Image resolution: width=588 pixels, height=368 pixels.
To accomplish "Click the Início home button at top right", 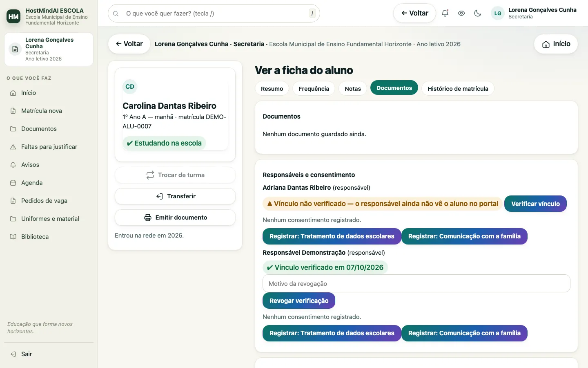I will click(x=556, y=44).
